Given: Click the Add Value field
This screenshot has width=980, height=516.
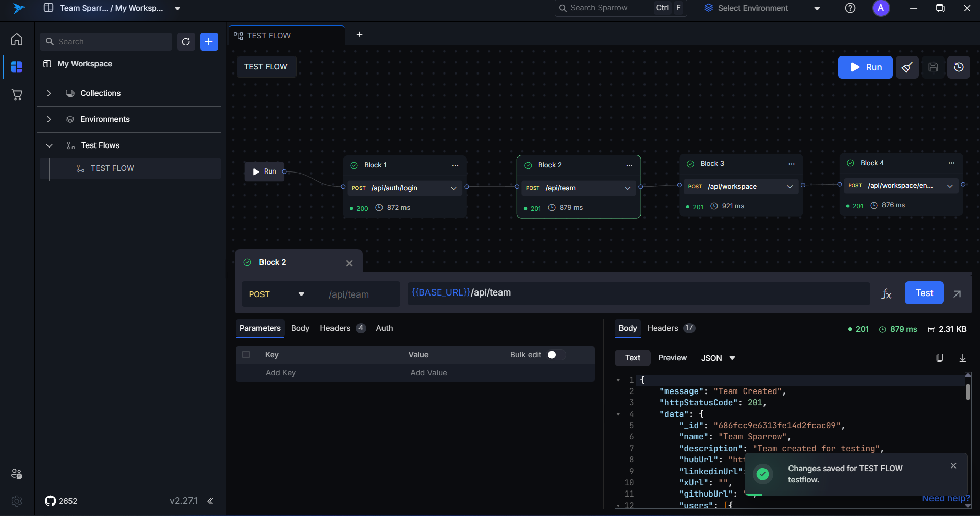Looking at the screenshot, I should pos(428,373).
